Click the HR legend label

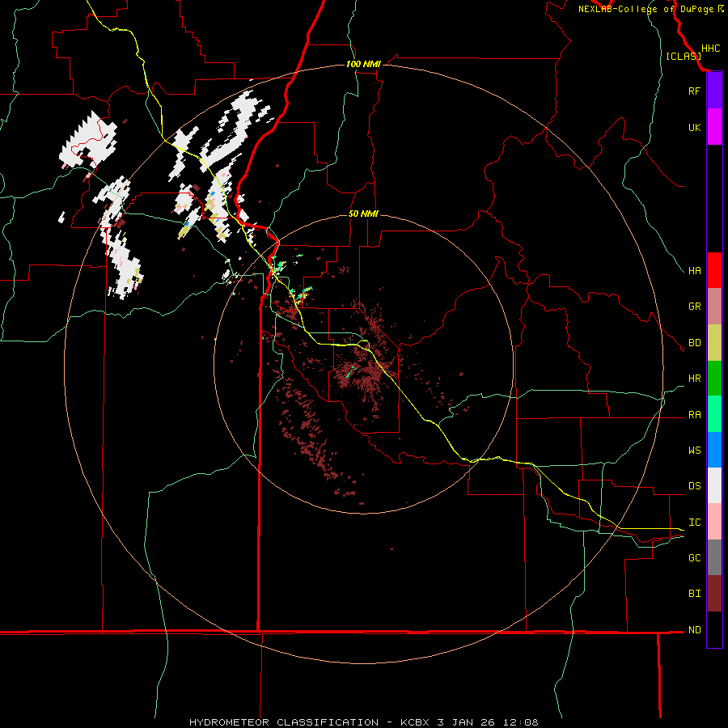click(x=694, y=379)
